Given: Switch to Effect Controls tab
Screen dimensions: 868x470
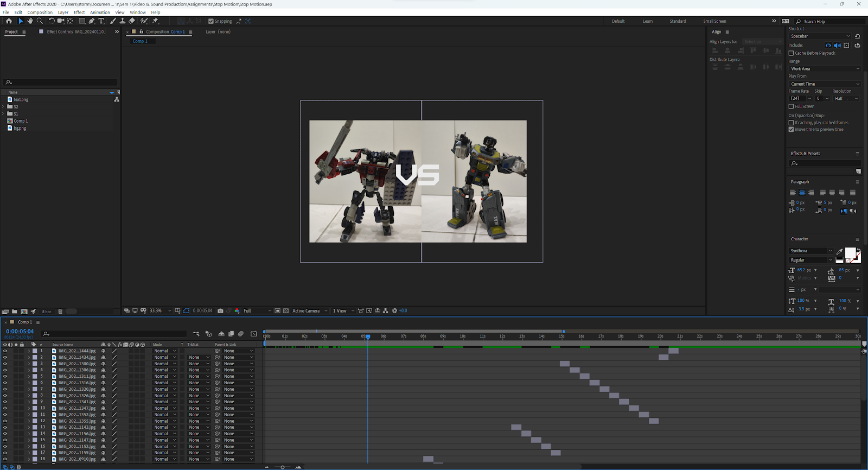Looking at the screenshot, I should point(76,32).
